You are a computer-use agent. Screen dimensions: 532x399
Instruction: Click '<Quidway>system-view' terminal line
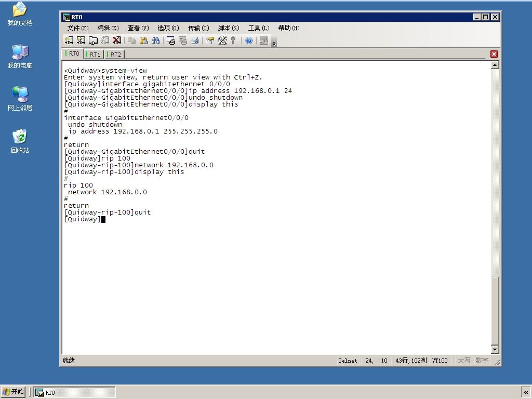pos(105,71)
